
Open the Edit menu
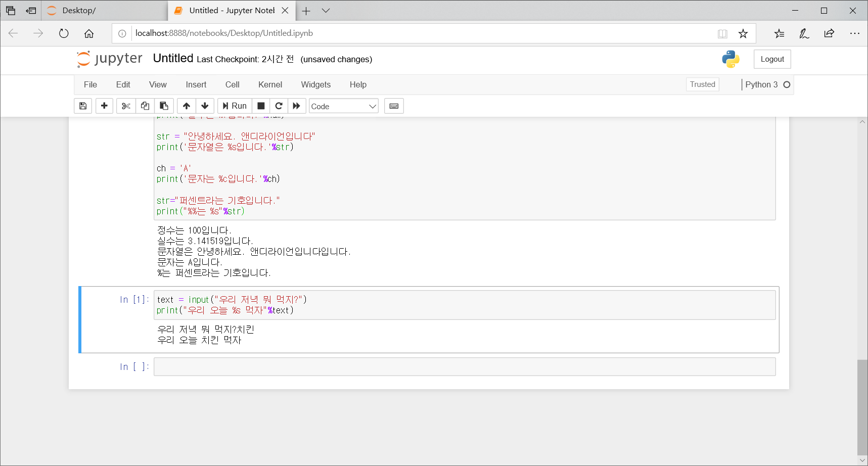click(123, 84)
